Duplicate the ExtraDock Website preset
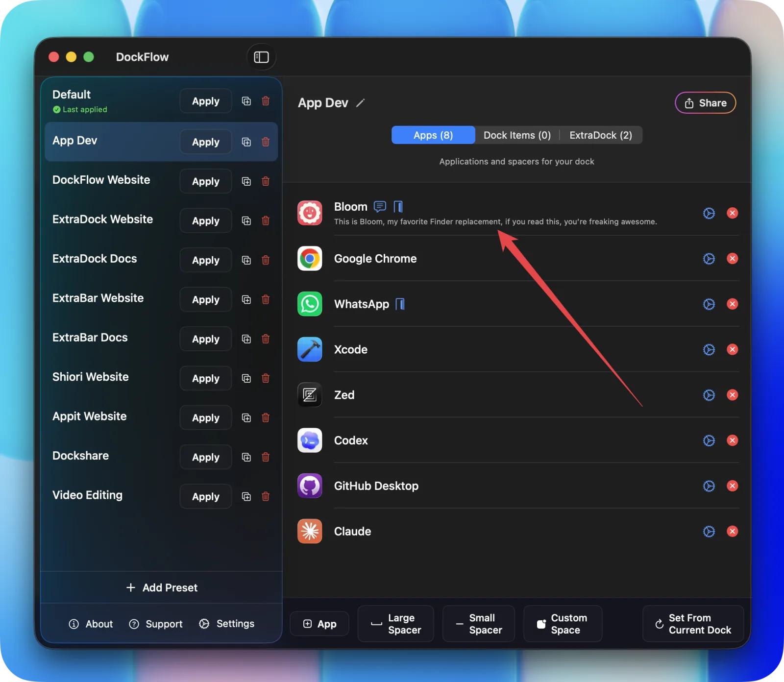This screenshot has width=784, height=682. click(x=246, y=220)
